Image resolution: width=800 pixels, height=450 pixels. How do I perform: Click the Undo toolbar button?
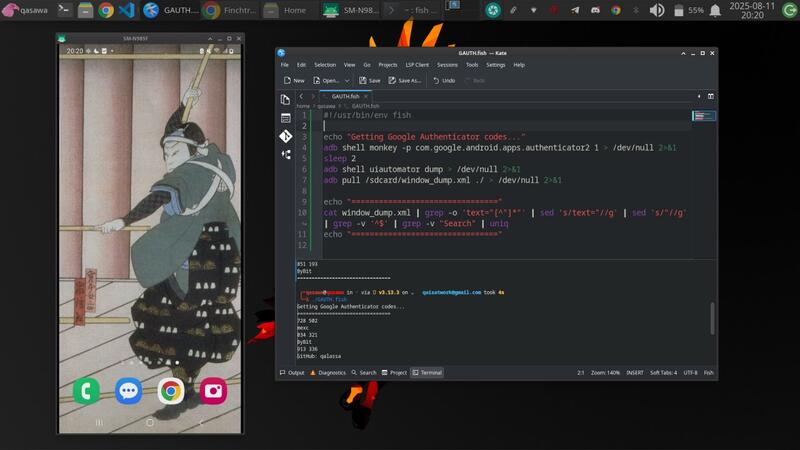click(443, 80)
